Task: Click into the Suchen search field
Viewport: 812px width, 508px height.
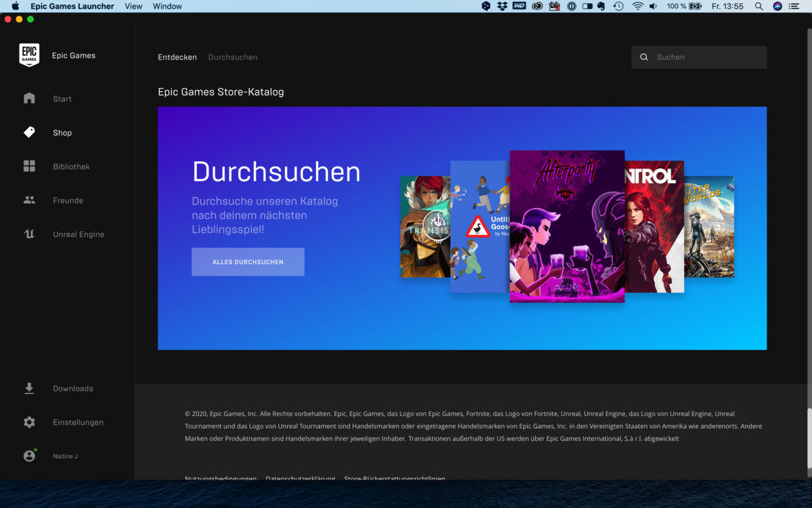Action: click(699, 57)
